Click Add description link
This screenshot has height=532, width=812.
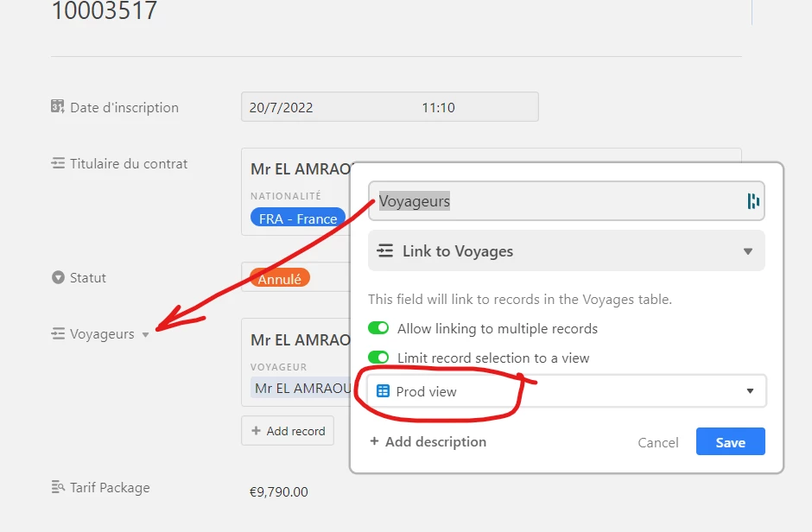(428, 441)
